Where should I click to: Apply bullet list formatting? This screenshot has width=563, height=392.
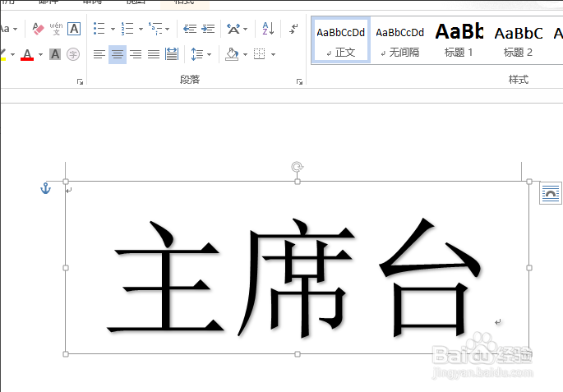[x=99, y=29]
